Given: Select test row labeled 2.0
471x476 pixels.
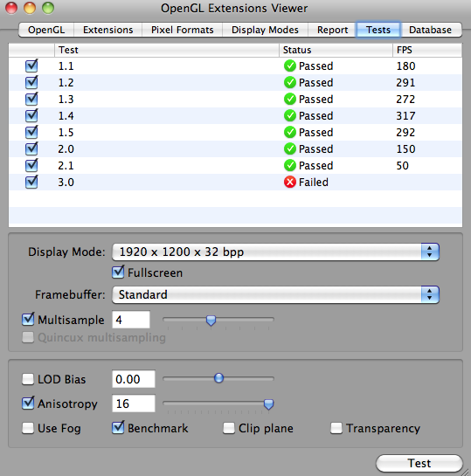Looking at the screenshot, I should coord(235,148).
